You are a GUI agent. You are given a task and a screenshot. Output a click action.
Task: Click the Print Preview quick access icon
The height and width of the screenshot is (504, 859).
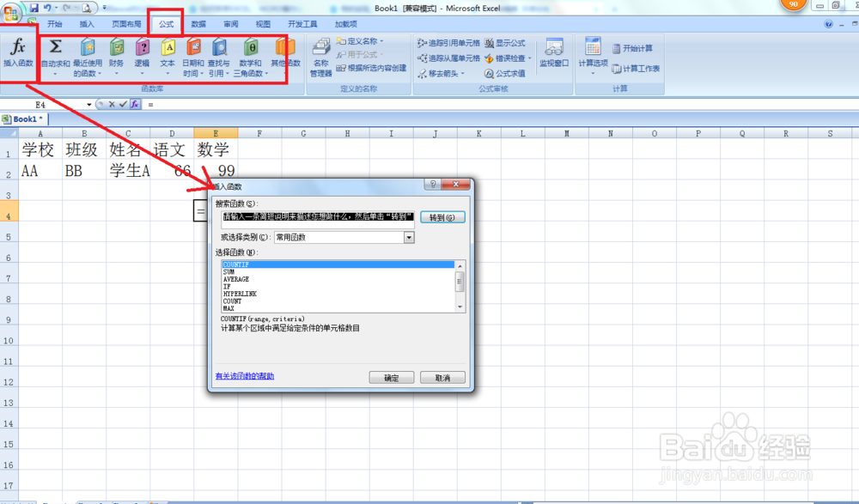coord(87,8)
